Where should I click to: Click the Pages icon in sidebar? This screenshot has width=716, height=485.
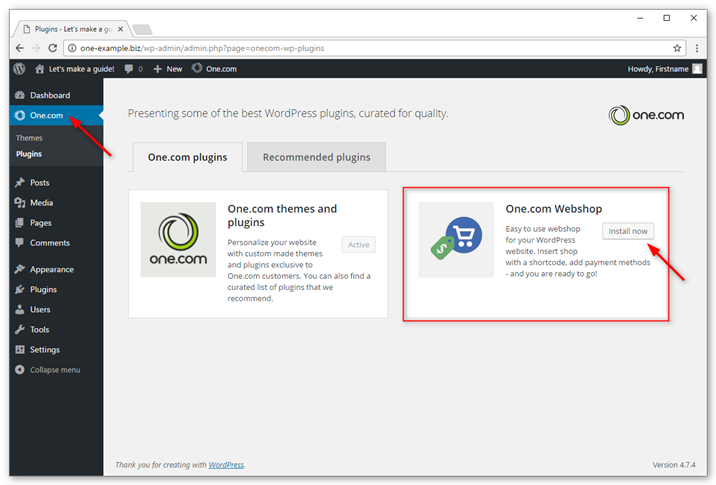tap(20, 223)
